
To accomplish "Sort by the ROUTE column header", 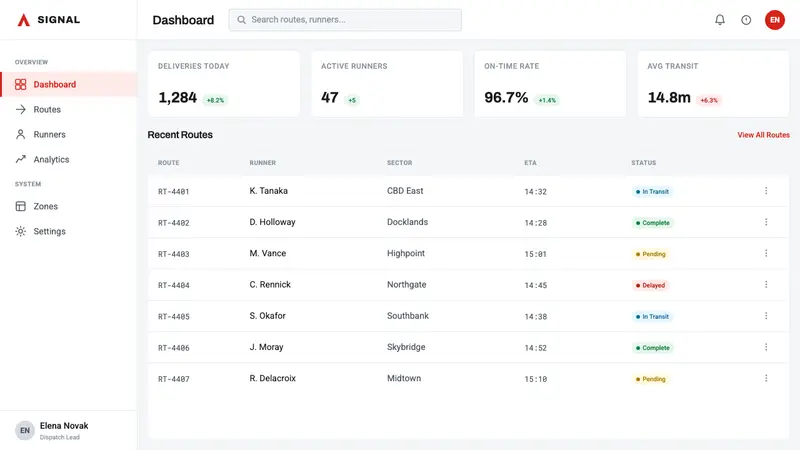I will click(168, 163).
